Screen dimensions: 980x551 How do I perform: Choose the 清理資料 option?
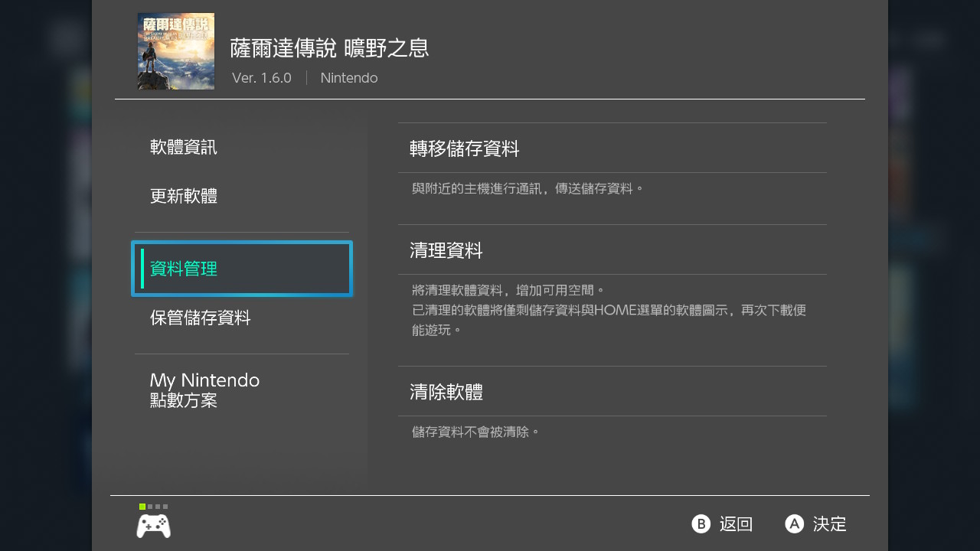point(612,250)
